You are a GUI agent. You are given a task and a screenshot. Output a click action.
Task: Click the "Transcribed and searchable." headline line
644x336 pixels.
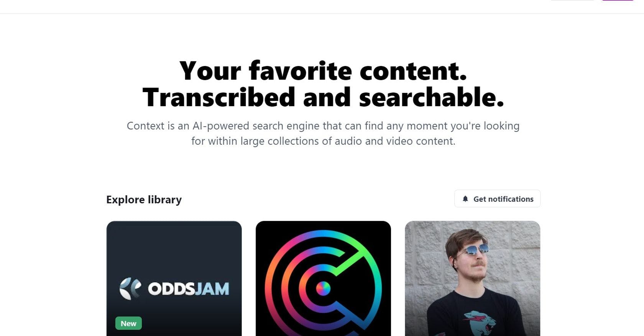click(323, 97)
